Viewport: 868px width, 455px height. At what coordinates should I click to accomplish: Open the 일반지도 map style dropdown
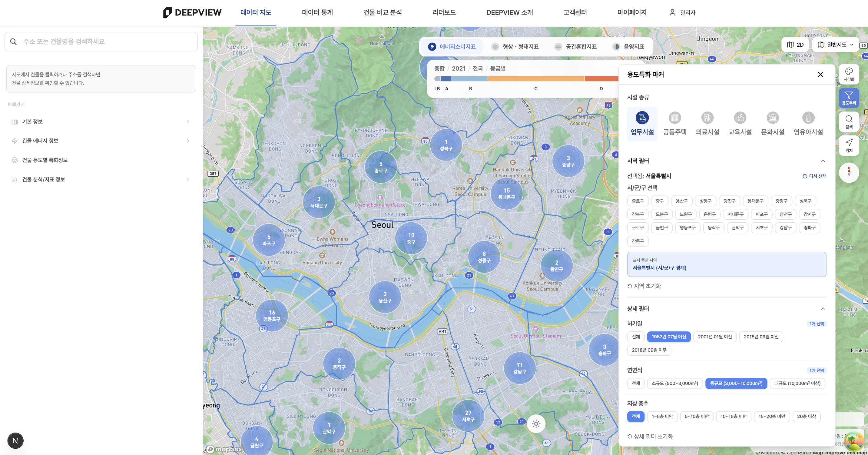pyautogui.click(x=835, y=45)
